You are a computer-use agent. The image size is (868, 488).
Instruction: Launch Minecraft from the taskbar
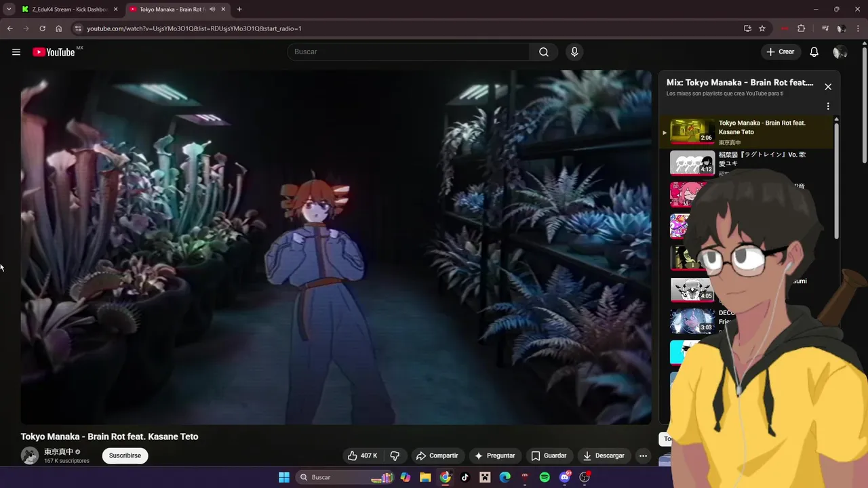coord(485,477)
